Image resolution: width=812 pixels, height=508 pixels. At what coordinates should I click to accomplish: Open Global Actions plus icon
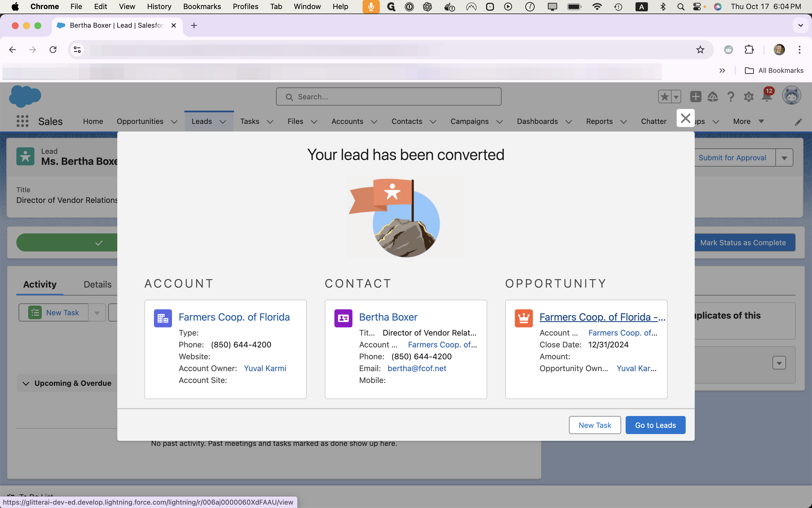pos(696,97)
